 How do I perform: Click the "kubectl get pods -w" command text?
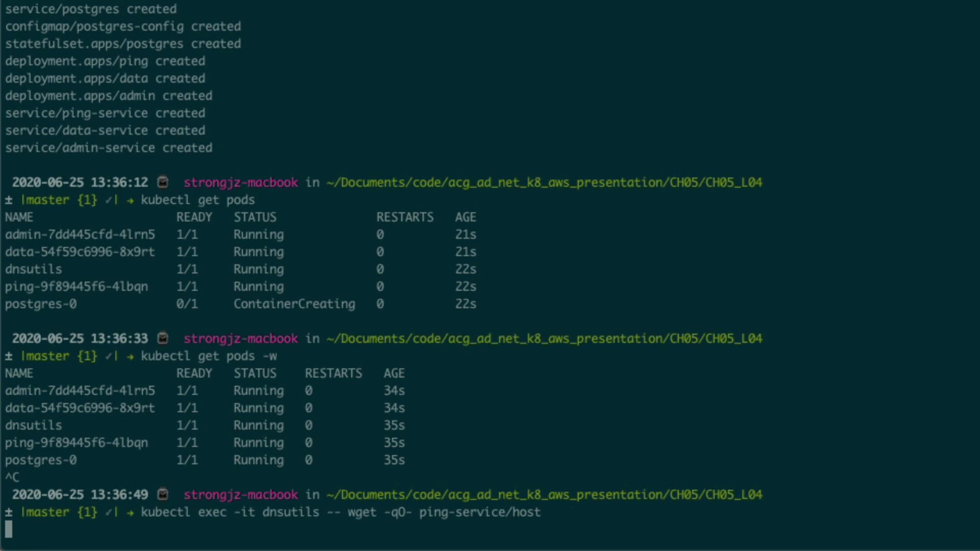tap(209, 356)
